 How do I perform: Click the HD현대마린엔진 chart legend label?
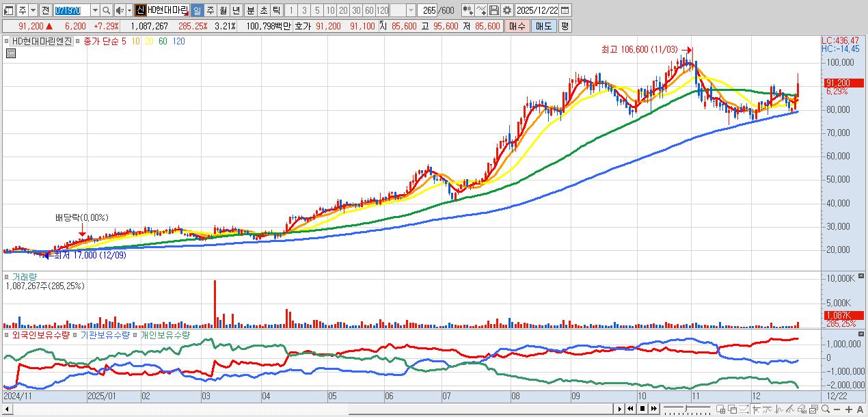point(42,41)
